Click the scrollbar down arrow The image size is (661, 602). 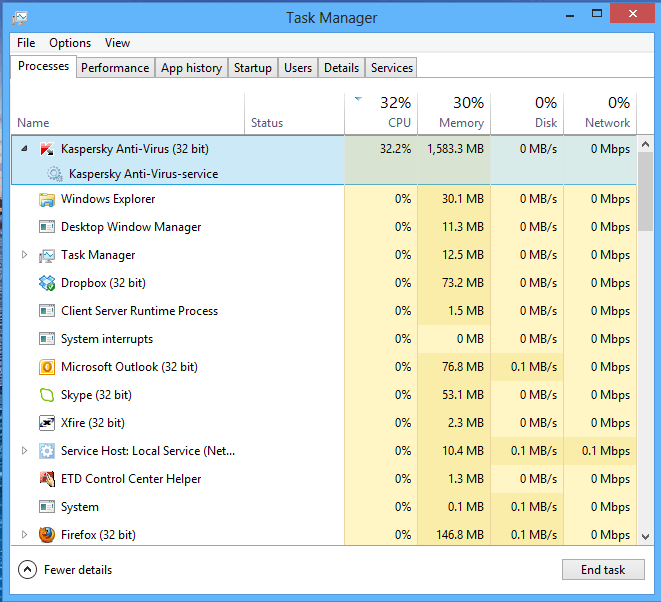645,537
